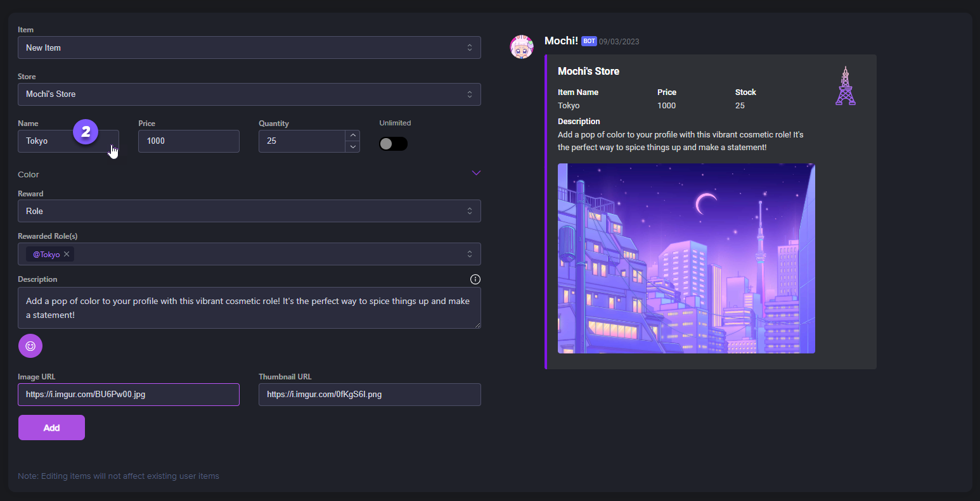Click the Add button
The image size is (980, 501).
click(x=51, y=428)
